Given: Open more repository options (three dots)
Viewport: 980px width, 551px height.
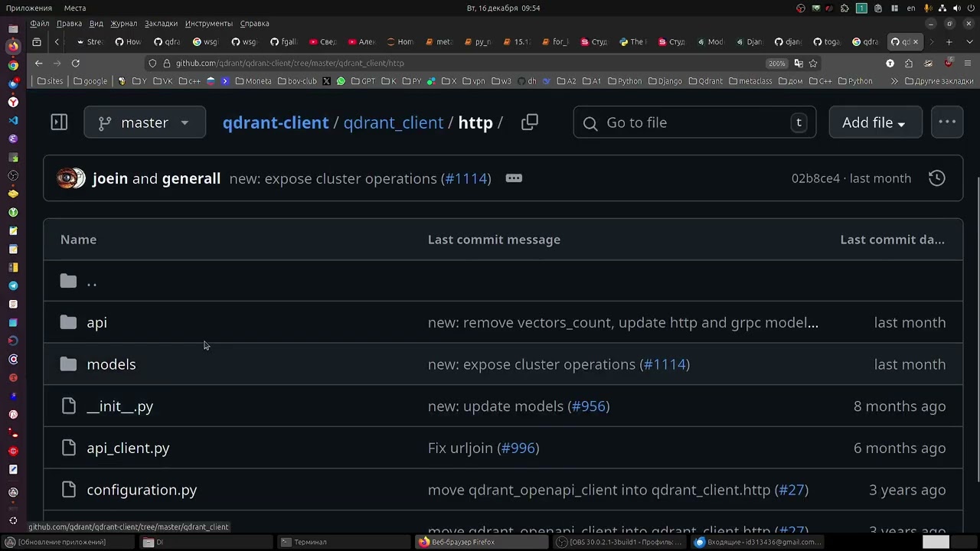Looking at the screenshot, I should 947,122.
